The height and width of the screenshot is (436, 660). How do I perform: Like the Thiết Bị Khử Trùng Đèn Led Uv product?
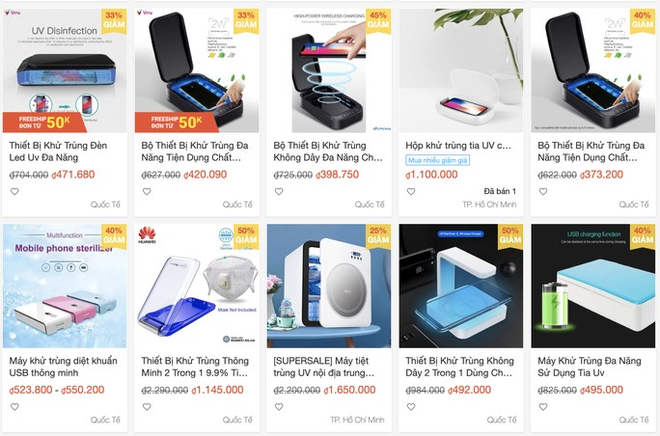coord(15,191)
